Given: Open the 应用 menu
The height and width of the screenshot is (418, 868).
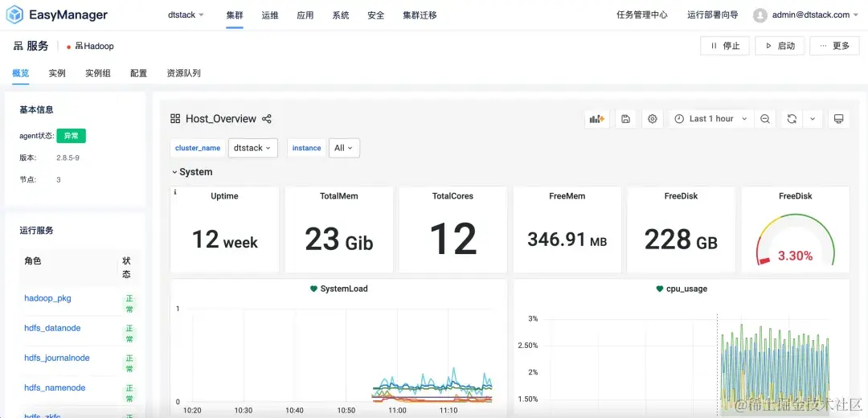Looking at the screenshot, I should point(305,15).
